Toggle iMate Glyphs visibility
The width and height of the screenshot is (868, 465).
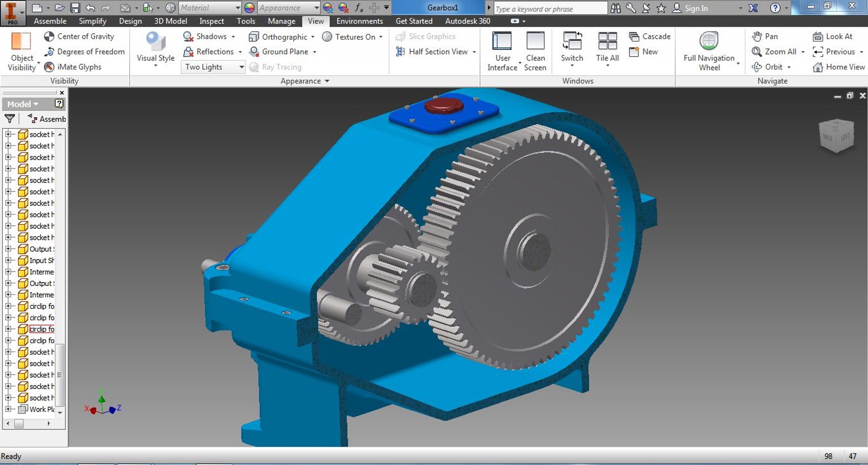(73, 67)
